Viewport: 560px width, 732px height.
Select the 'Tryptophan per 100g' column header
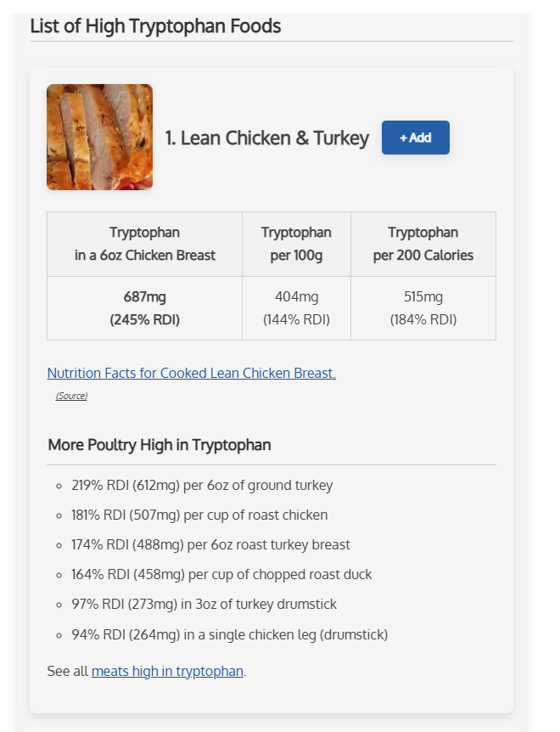click(297, 245)
